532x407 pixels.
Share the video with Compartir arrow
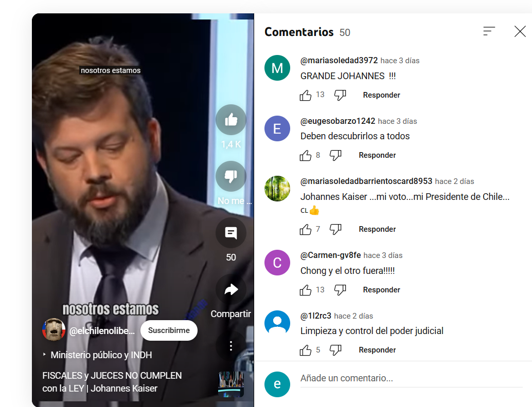click(x=231, y=289)
